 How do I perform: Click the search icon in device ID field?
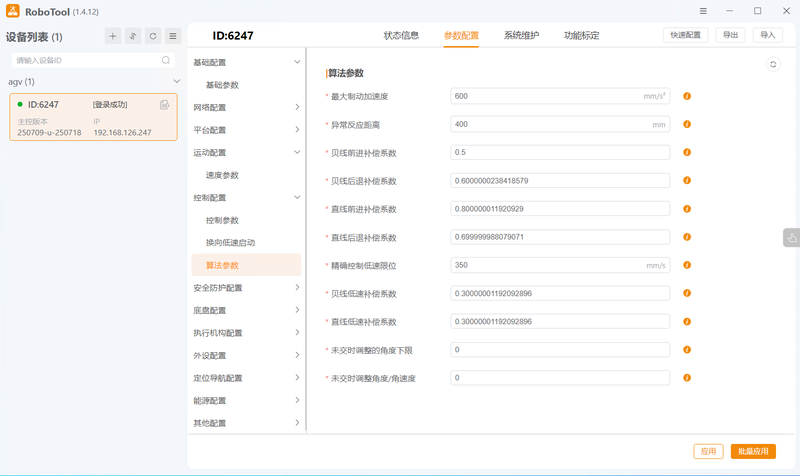166,60
